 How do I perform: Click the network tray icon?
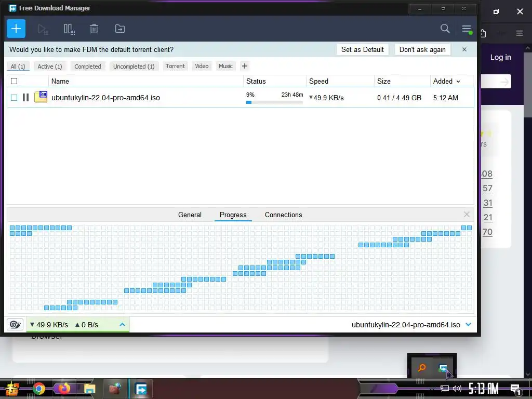pyautogui.click(x=445, y=389)
